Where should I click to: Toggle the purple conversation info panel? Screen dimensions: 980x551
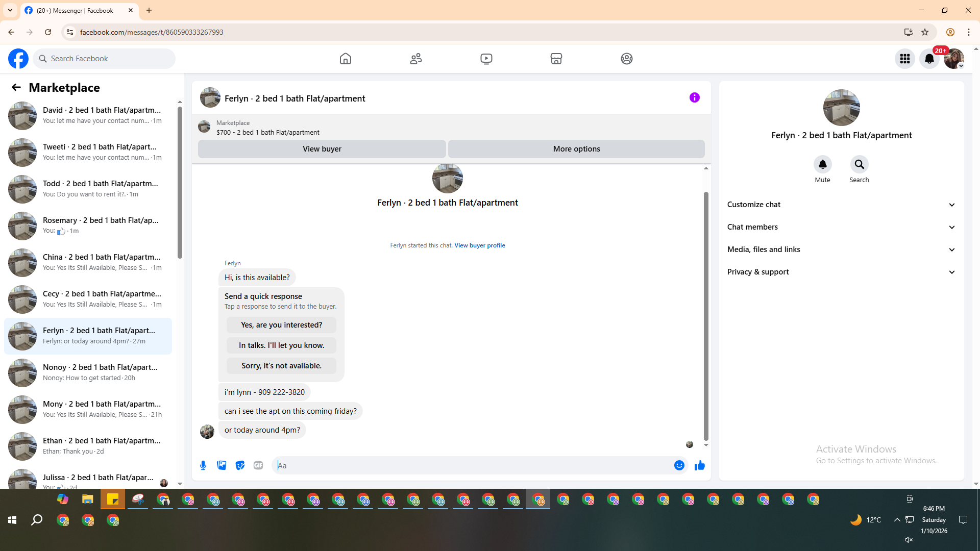(694, 97)
